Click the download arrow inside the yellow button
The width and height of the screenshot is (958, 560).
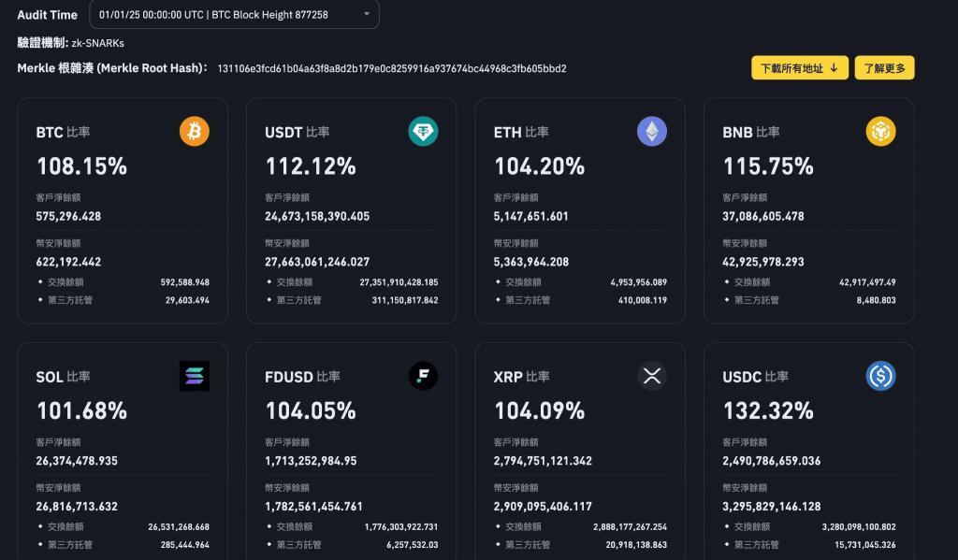point(834,68)
